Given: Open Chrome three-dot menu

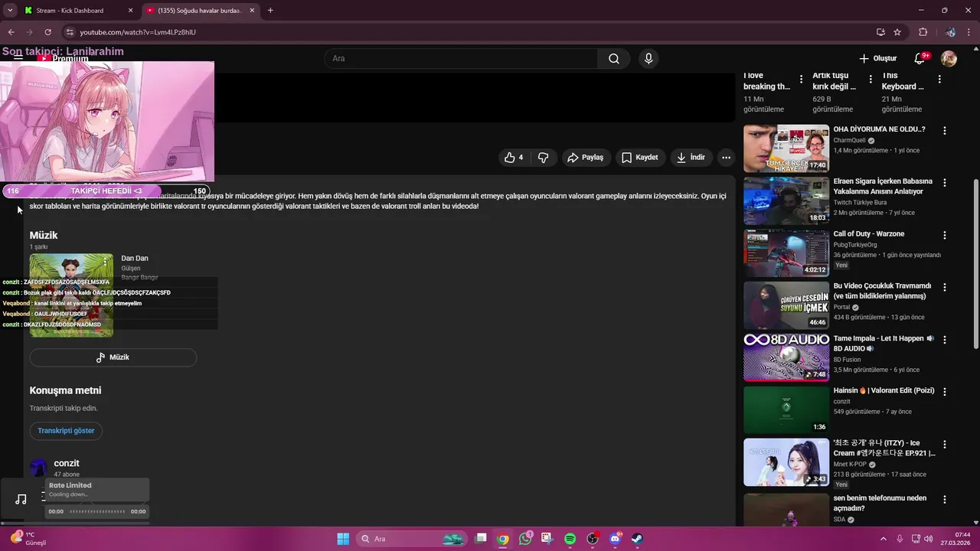Looking at the screenshot, I should (969, 32).
